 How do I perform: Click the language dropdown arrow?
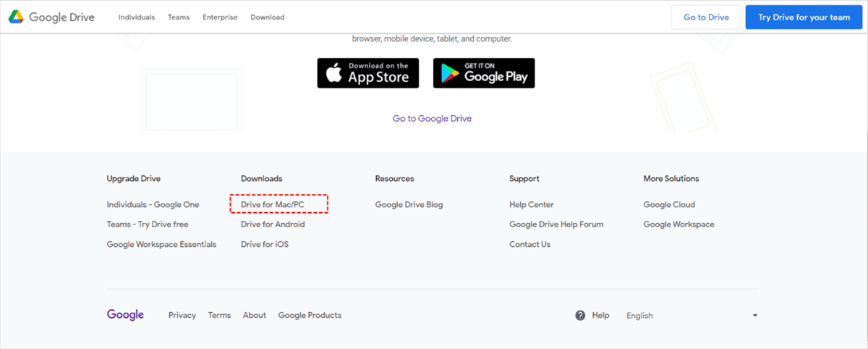tap(754, 316)
